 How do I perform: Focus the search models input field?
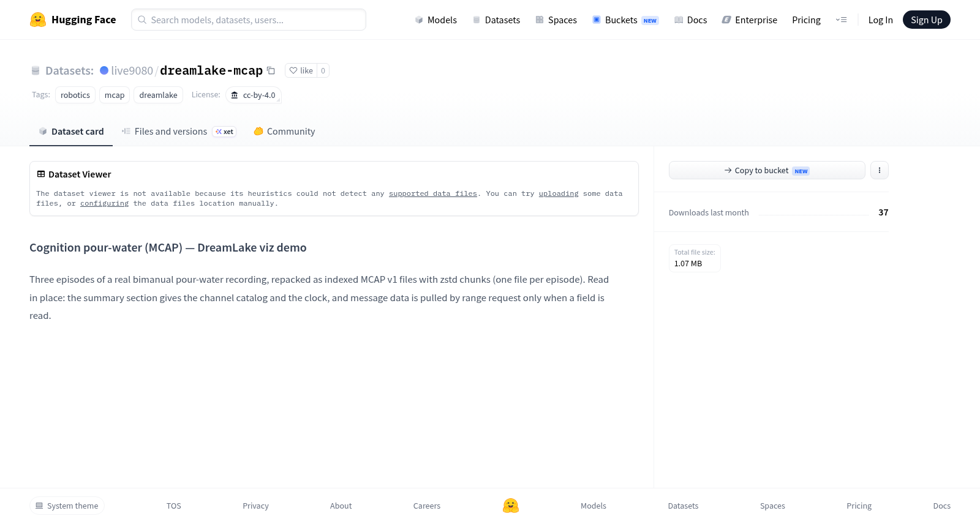tap(249, 20)
